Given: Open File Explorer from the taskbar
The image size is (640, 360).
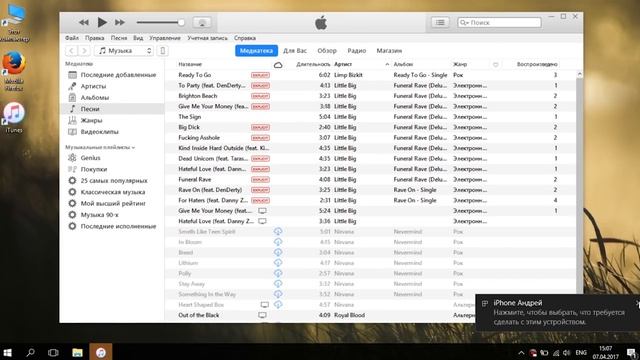Looking at the screenshot, I should pyautogui.click(x=77, y=353).
